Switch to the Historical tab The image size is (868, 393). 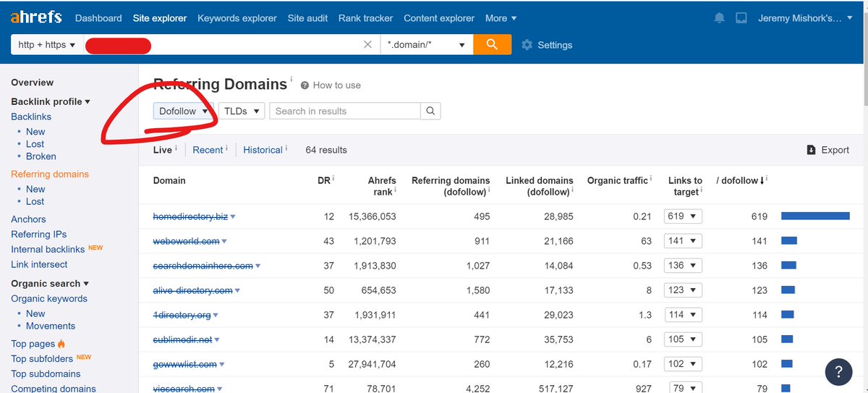click(x=263, y=150)
